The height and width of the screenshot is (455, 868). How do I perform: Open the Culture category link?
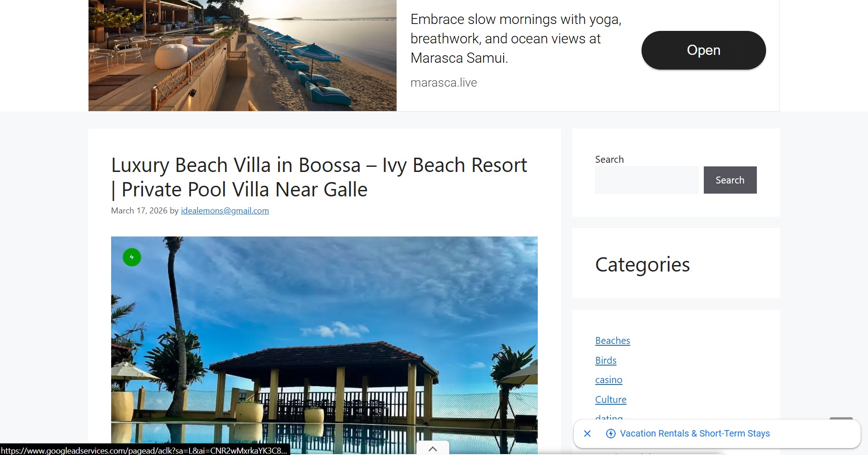pos(611,400)
